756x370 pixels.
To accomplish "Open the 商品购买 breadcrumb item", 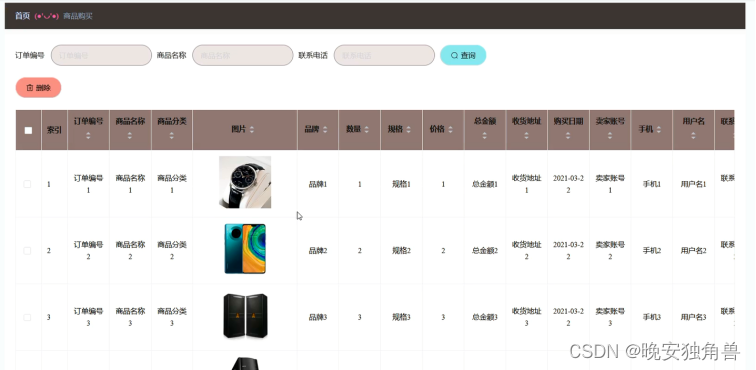I will [78, 16].
